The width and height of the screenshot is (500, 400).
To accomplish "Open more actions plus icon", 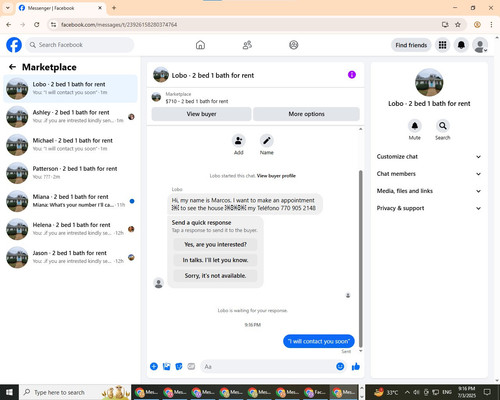I will point(154,367).
